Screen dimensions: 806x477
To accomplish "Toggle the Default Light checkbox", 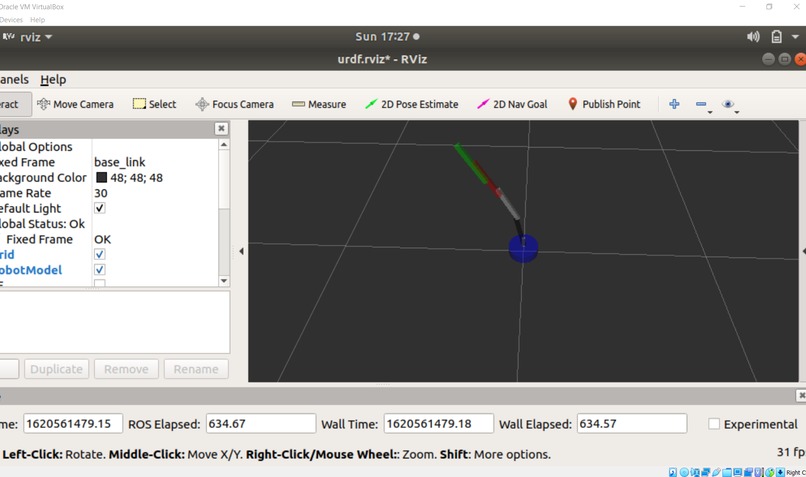I will pos(100,208).
